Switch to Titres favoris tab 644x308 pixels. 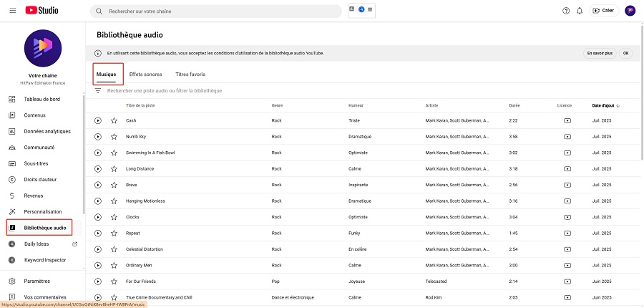190,74
